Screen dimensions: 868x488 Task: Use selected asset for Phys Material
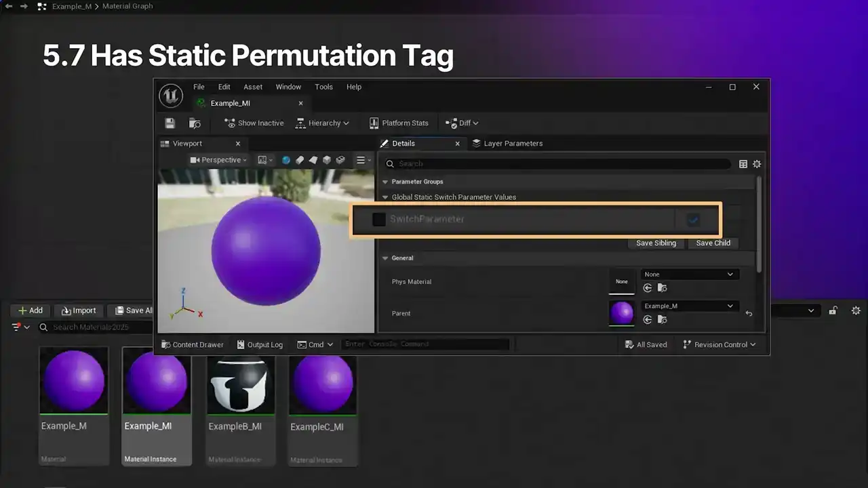point(648,288)
